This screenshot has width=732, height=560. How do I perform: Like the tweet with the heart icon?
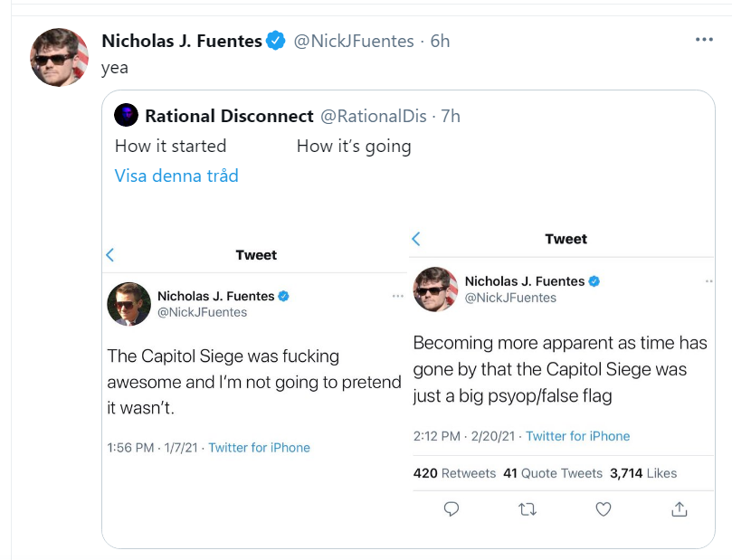pos(604,509)
